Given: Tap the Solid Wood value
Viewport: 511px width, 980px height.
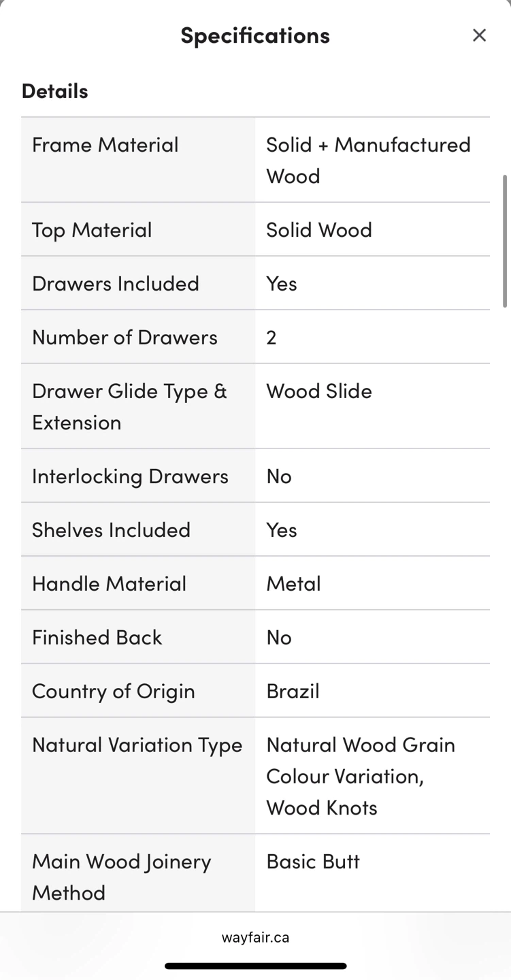Looking at the screenshot, I should coord(319,229).
